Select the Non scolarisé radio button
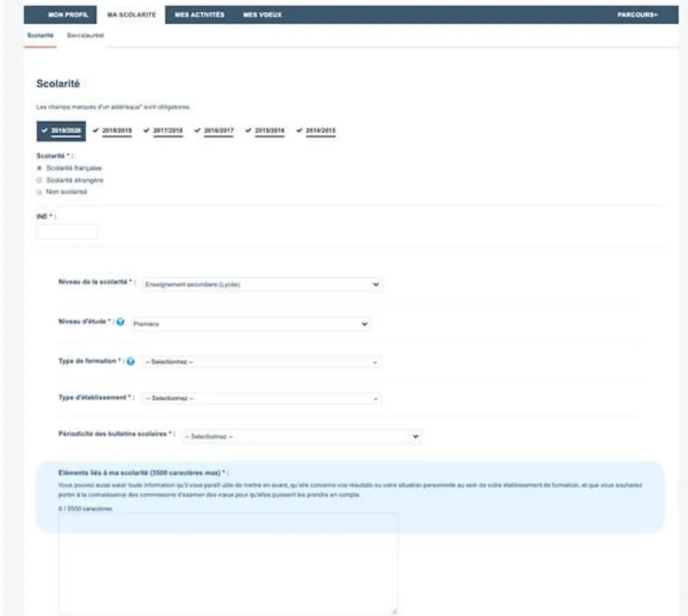Screen dimensions: 688x616 coord(40,192)
